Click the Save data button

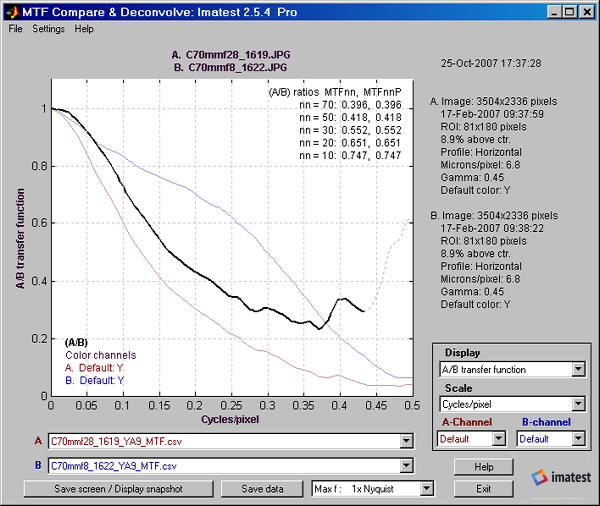(x=262, y=489)
